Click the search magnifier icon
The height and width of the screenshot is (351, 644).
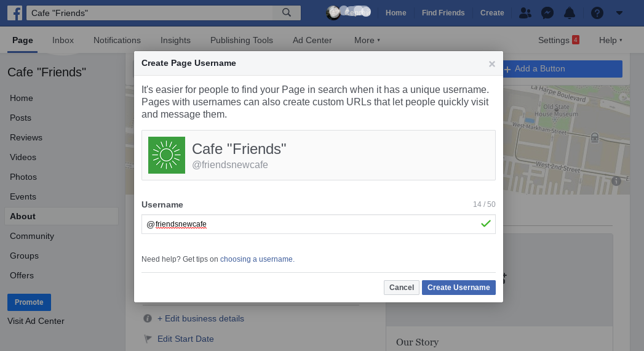coord(286,13)
